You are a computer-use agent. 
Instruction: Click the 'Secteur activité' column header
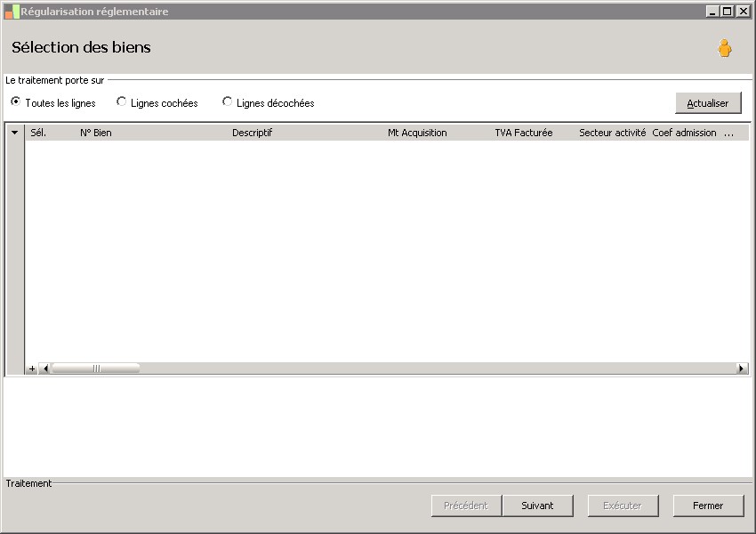pos(612,133)
